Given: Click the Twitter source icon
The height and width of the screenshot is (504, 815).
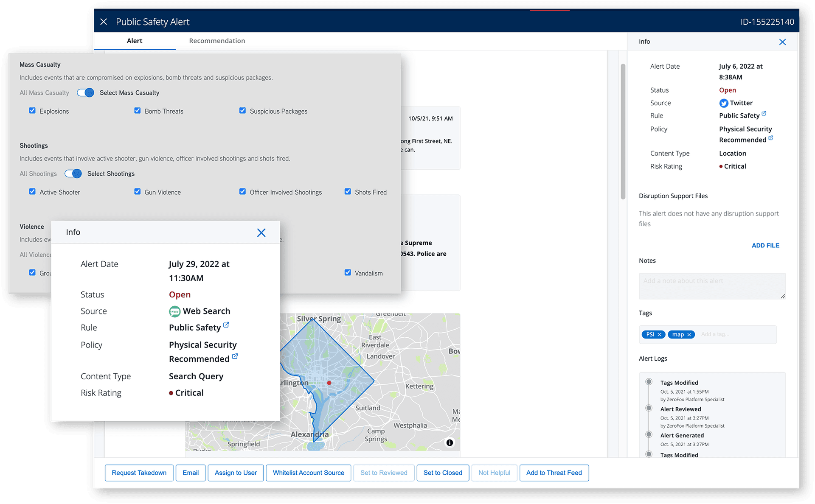Looking at the screenshot, I should [x=724, y=103].
